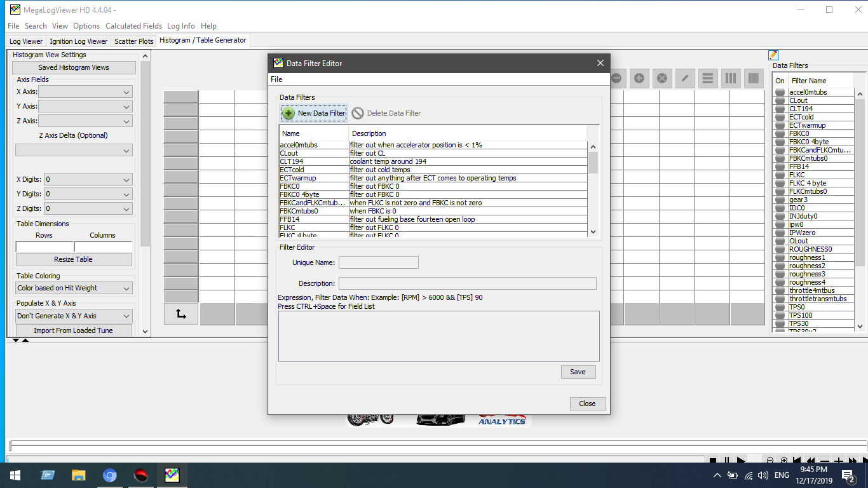Click the green New Data Filter icon
The image size is (868, 488).
click(288, 113)
